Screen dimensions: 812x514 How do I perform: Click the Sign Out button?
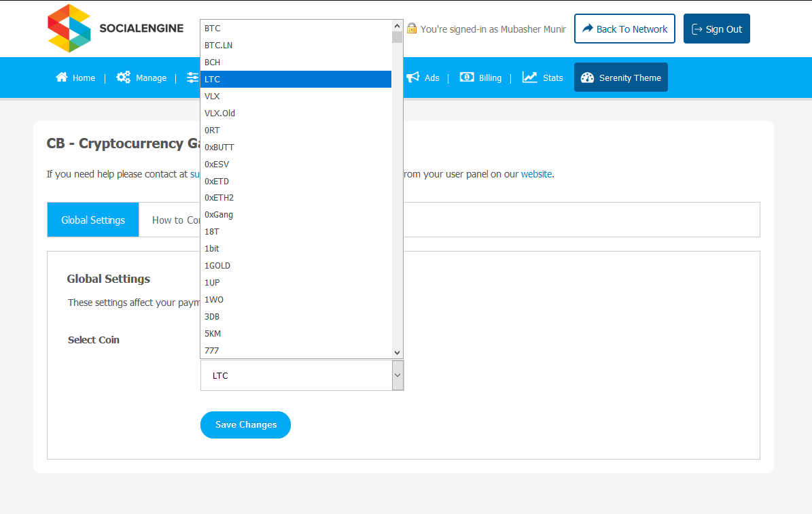coord(716,29)
